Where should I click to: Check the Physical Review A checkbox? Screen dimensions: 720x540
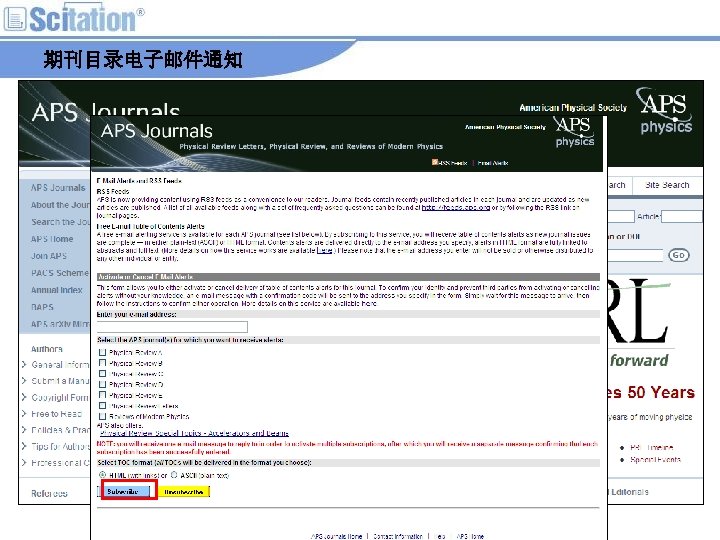click(102, 352)
